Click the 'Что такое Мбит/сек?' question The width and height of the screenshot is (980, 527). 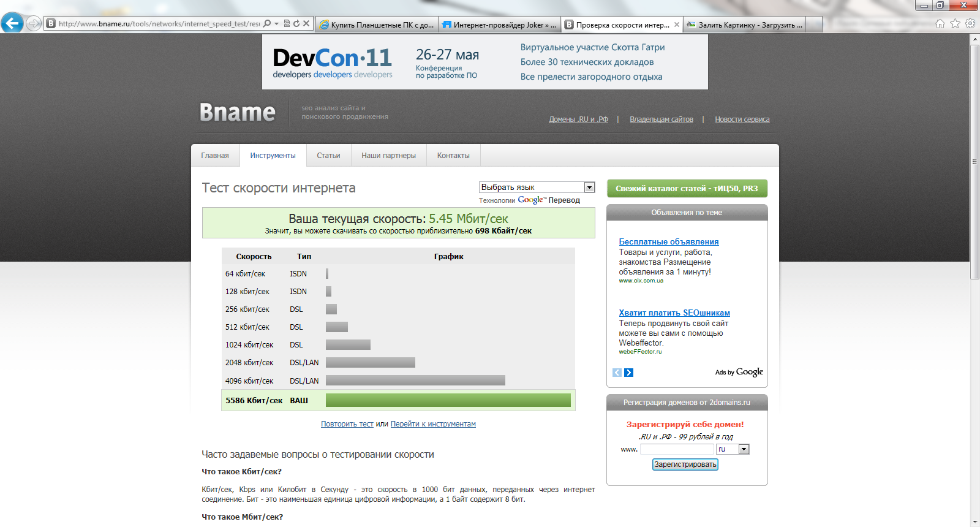(242, 517)
